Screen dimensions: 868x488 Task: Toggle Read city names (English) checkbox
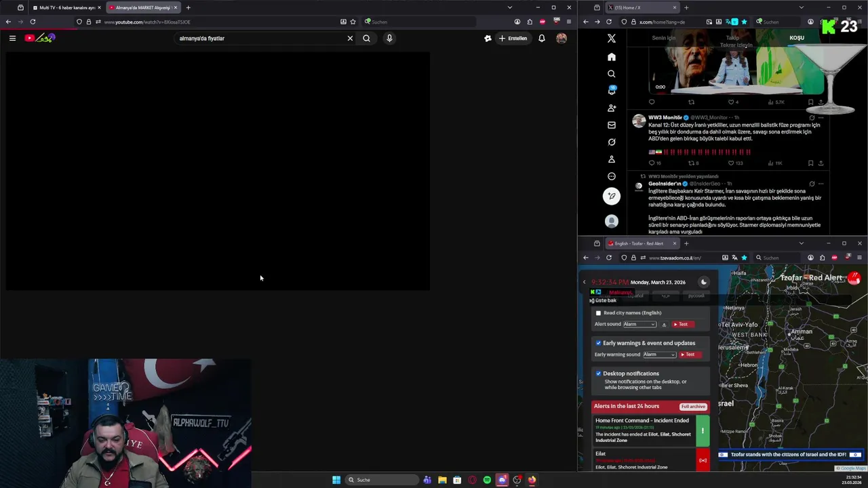coord(598,313)
